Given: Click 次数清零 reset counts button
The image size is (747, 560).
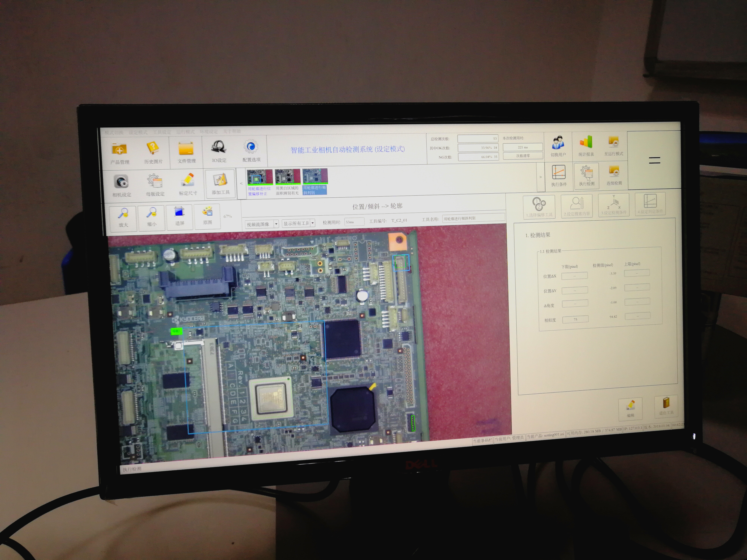Looking at the screenshot, I should point(523,156).
